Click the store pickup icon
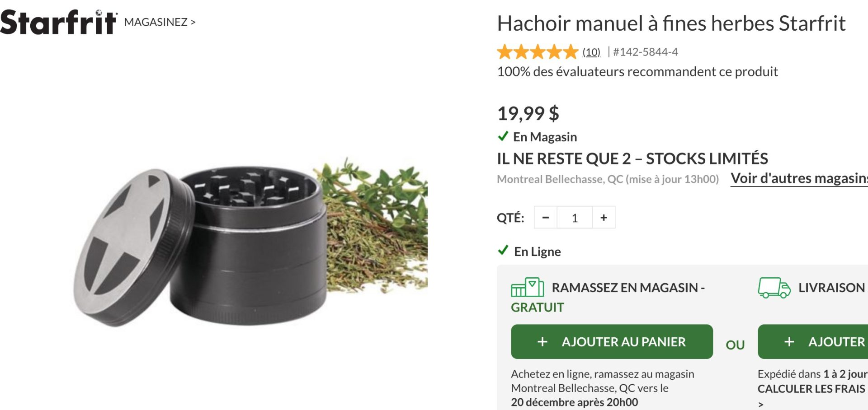 point(527,287)
